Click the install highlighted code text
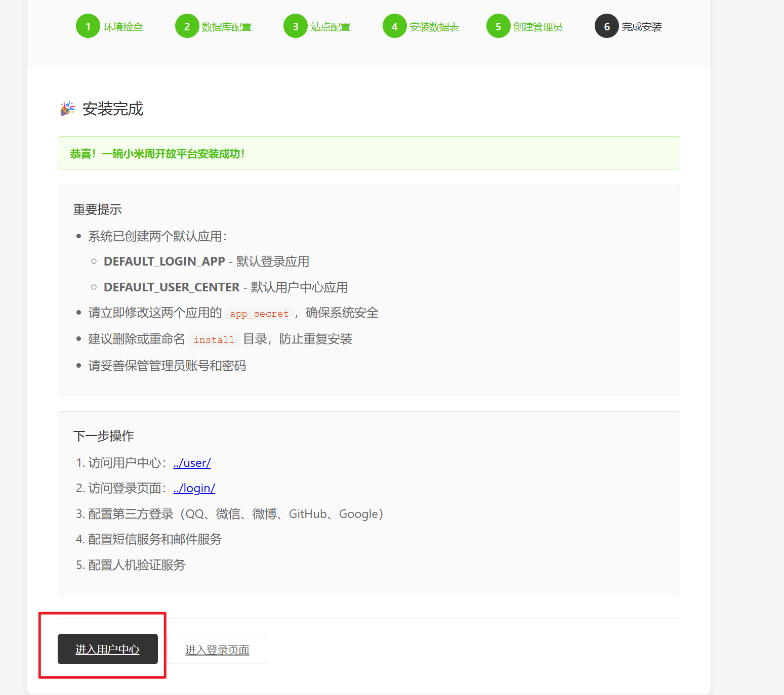The image size is (784, 695). [214, 339]
